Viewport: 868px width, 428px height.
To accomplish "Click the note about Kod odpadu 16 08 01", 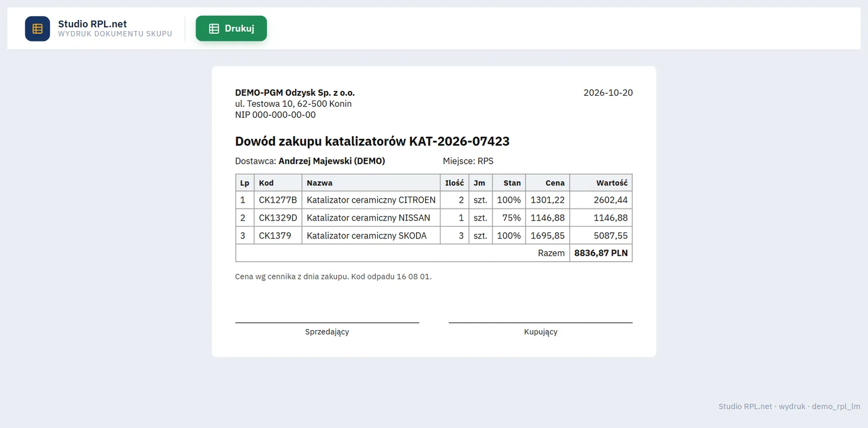I will [x=333, y=276].
